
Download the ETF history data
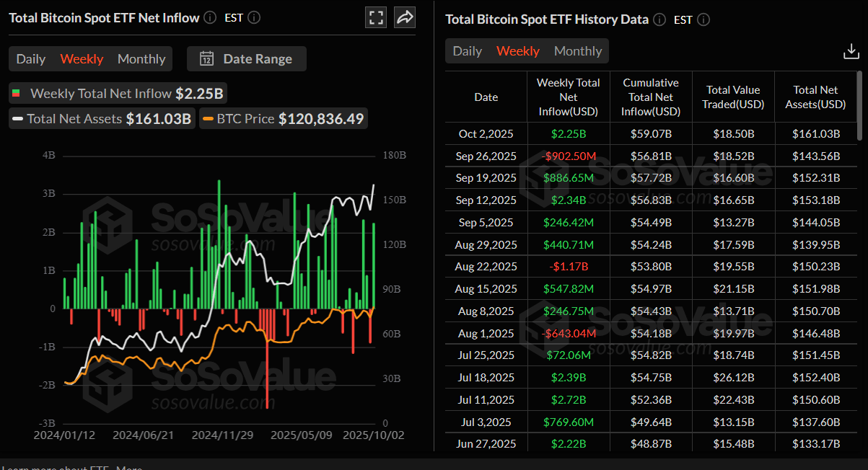pos(851,50)
